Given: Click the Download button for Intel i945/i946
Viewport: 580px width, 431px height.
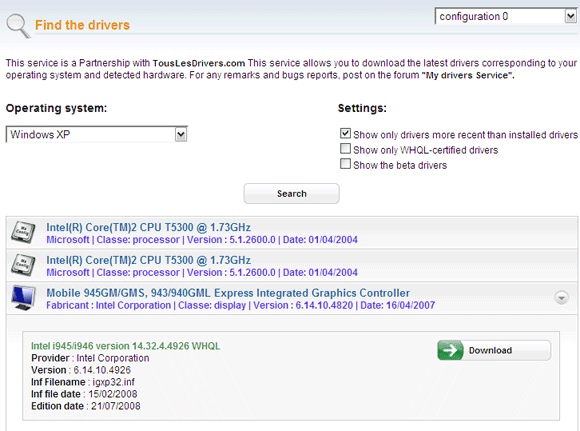Looking at the screenshot, I should click(494, 350).
